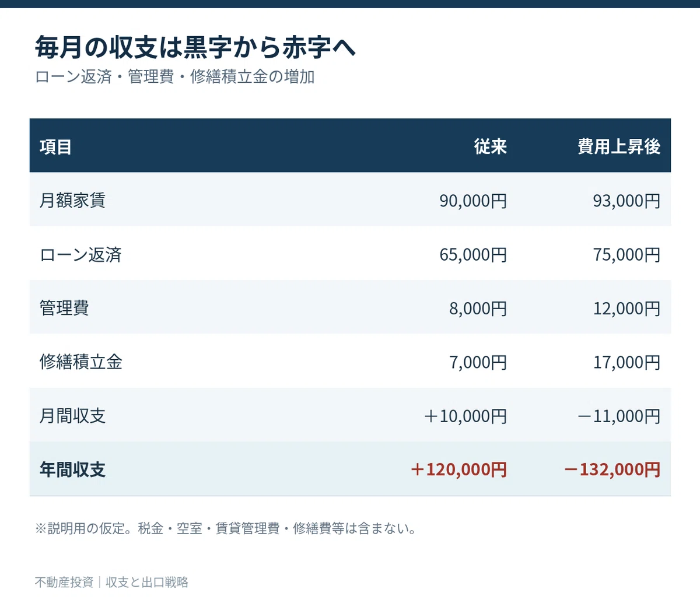
Task: Click the 費用上昇後 column header
Action: [619, 146]
